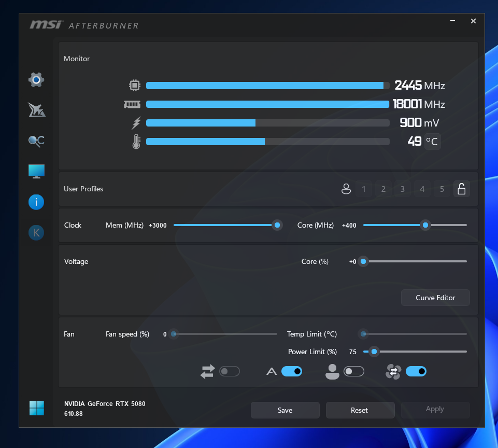
Task: Click the 75 power limit value
Action: (x=352, y=352)
